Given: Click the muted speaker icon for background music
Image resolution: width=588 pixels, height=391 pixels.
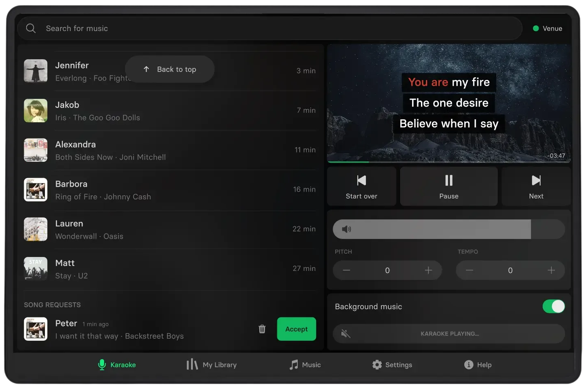Looking at the screenshot, I should 346,334.
